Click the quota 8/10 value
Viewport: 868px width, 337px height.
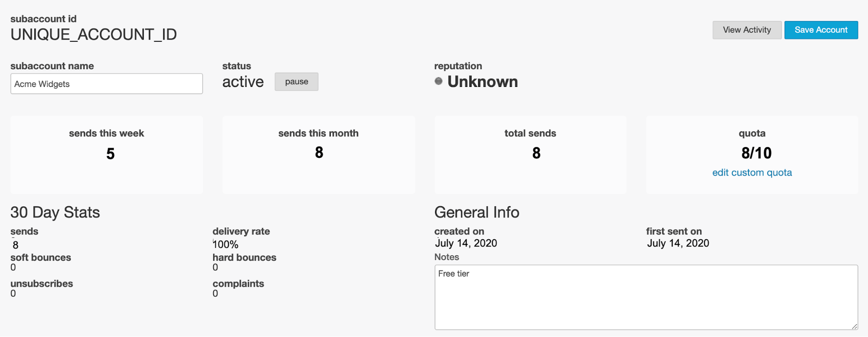pyautogui.click(x=756, y=153)
